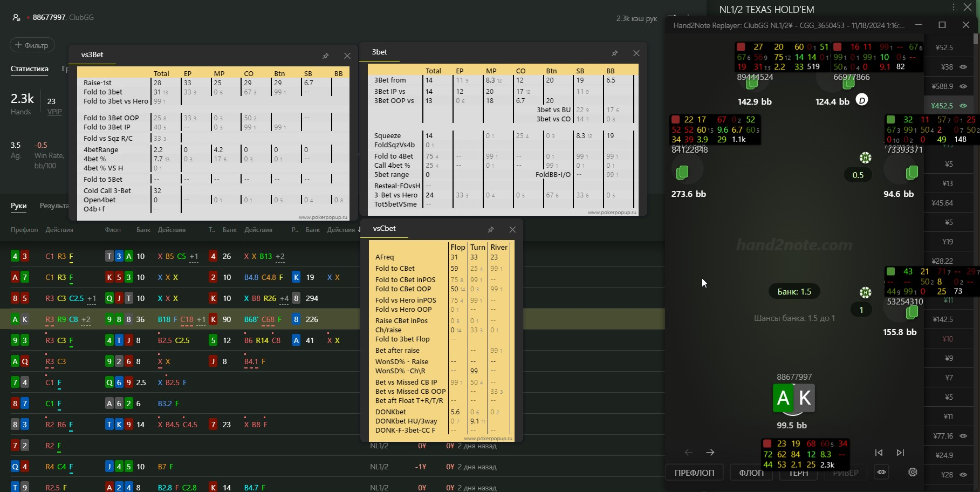980x492 pixels.
Task: Select hero's King card in replayer
Action: pyautogui.click(x=805, y=398)
